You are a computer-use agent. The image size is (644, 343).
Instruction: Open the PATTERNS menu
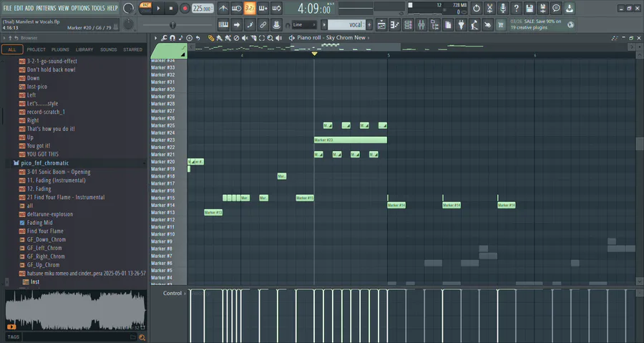point(46,8)
